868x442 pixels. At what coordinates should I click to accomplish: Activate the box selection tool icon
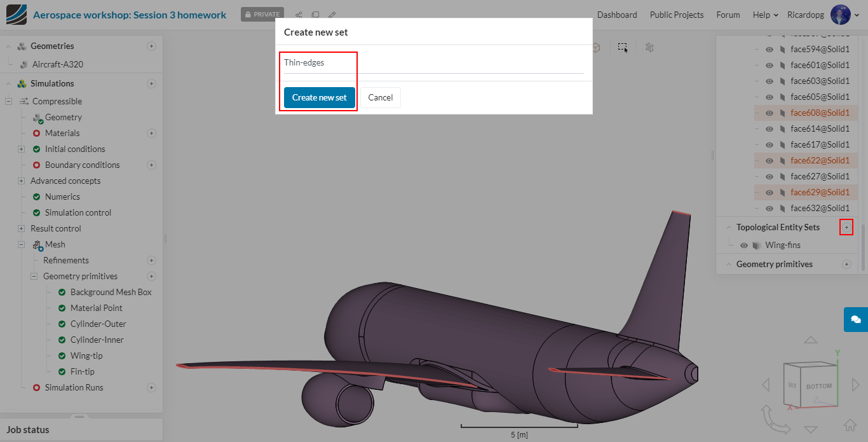[x=623, y=48]
